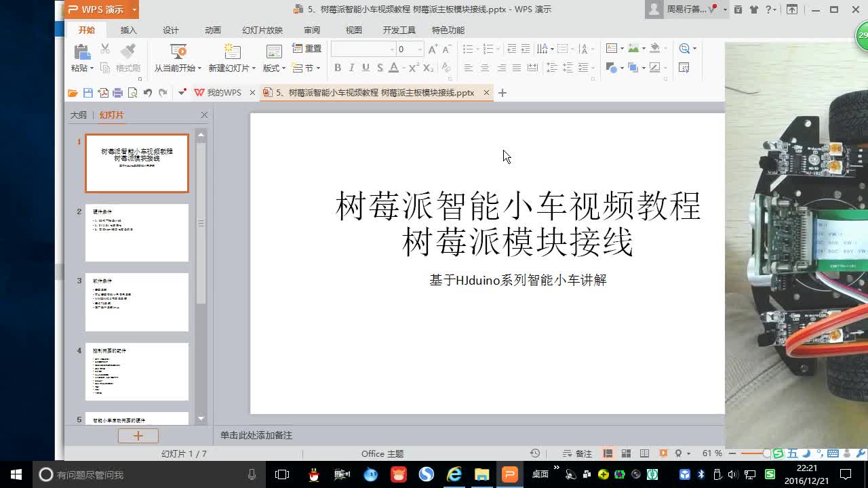868x488 pixels.
Task: Select slide 2 硬件条件 thumbnail
Action: point(137,232)
